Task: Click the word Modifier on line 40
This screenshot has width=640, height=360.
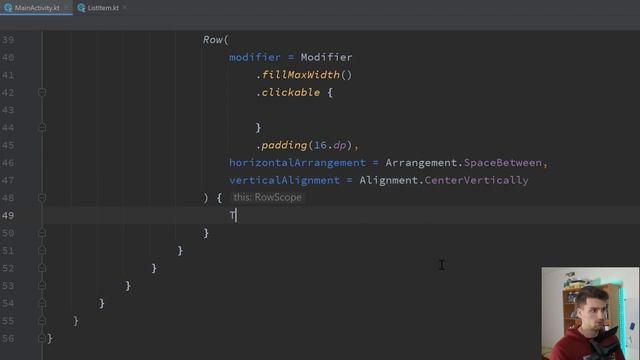Action: [x=326, y=57]
